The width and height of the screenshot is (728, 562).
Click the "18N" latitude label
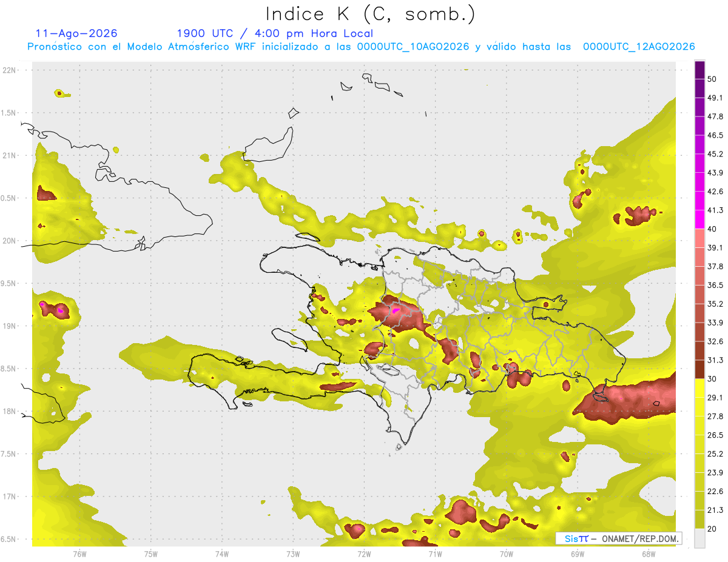10,411
